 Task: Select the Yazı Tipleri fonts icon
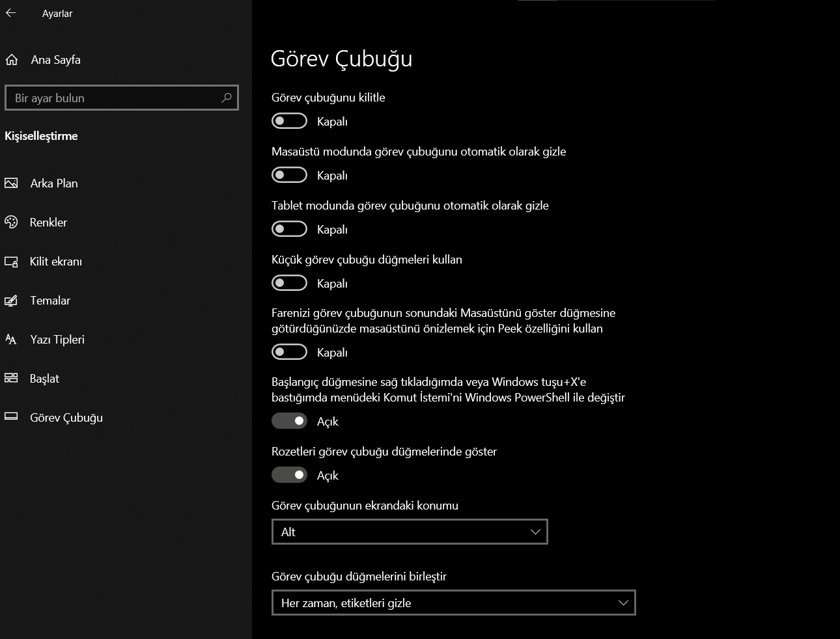coord(12,339)
